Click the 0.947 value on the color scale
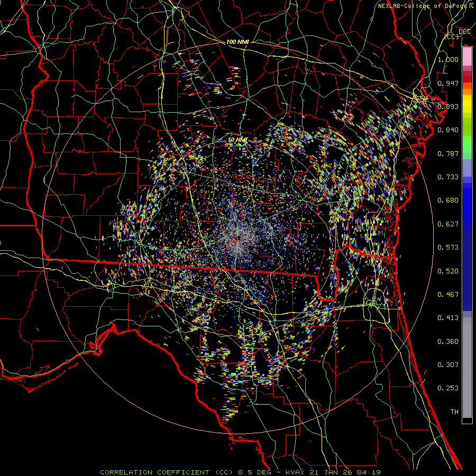 pyautogui.click(x=448, y=83)
